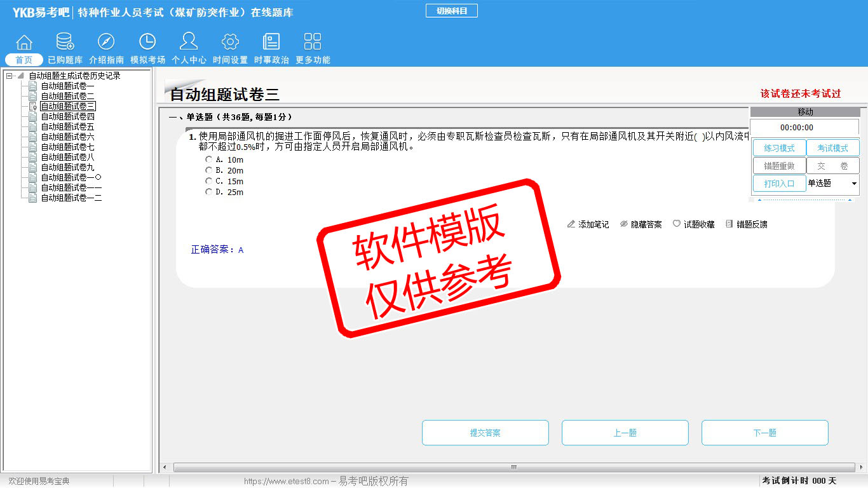Click the 切换科目 button
This screenshot has height=488, width=868.
point(451,11)
